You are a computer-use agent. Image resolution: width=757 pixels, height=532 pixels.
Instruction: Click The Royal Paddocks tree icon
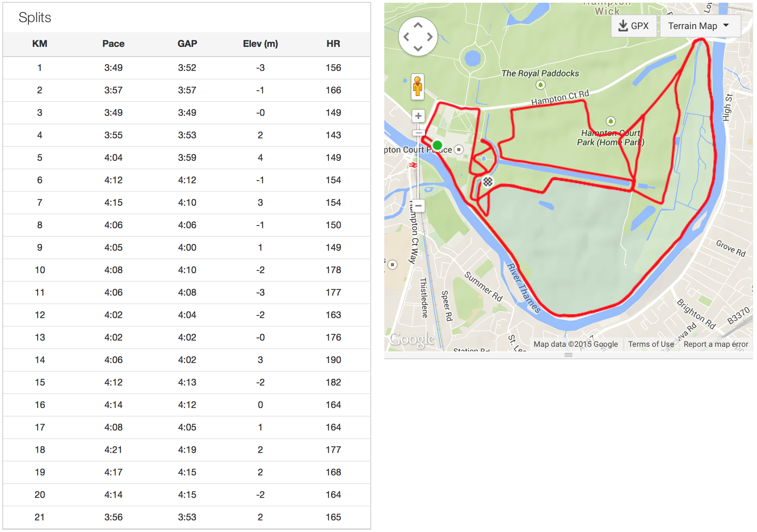540,85
